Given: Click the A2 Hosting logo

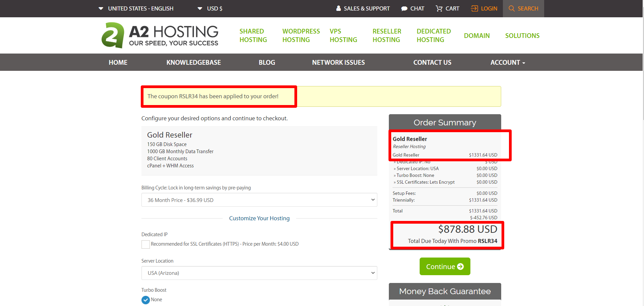Looking at the screenshot, I should (160, 35).
